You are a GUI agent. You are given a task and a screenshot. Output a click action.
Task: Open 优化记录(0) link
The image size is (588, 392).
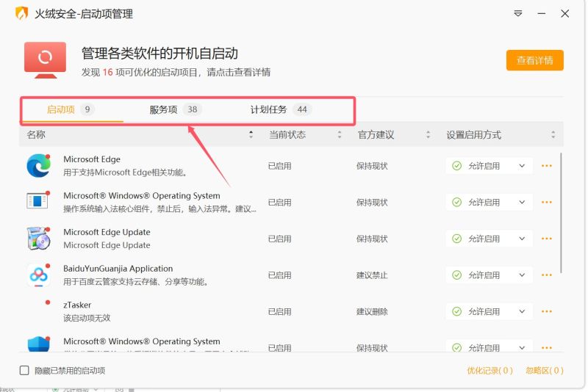pos(490,371)
